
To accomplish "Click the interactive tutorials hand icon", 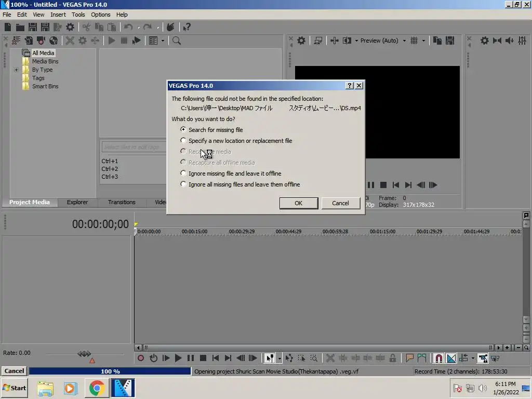I will click(170, 27).
